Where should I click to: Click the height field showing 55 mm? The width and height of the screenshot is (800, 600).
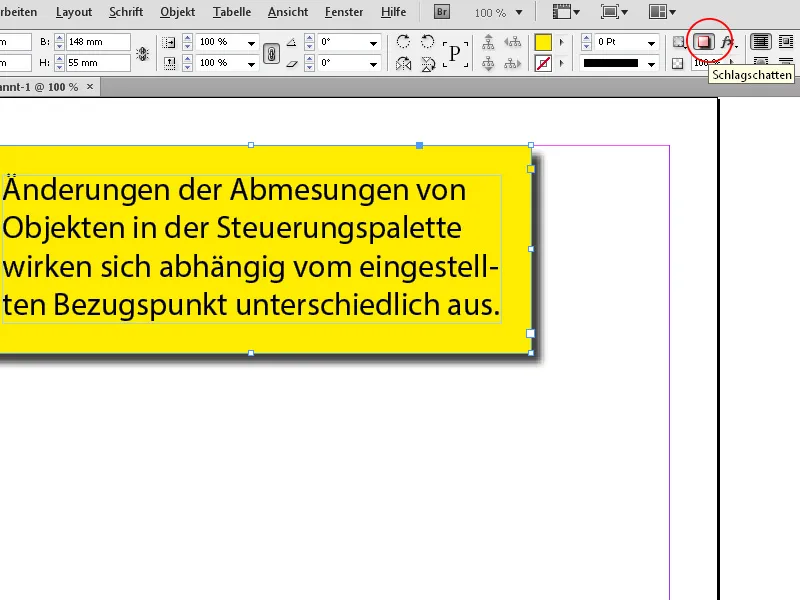point(98,63)
